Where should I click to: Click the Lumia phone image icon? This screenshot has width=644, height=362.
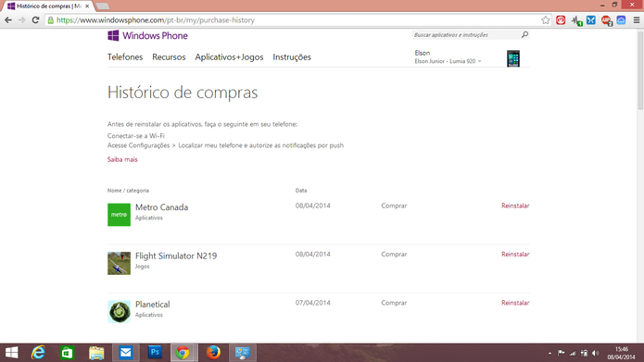click(x=513, y=58)
